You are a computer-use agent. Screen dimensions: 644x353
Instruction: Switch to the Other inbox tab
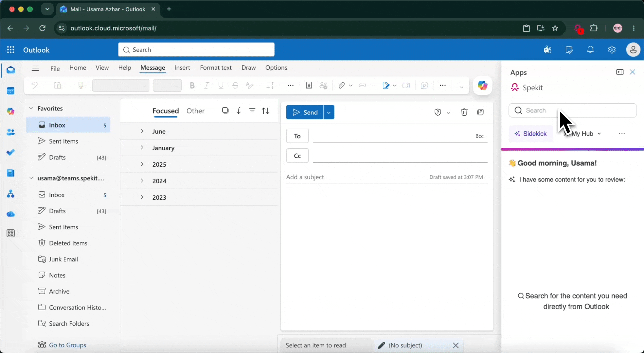tap(195, 111)
